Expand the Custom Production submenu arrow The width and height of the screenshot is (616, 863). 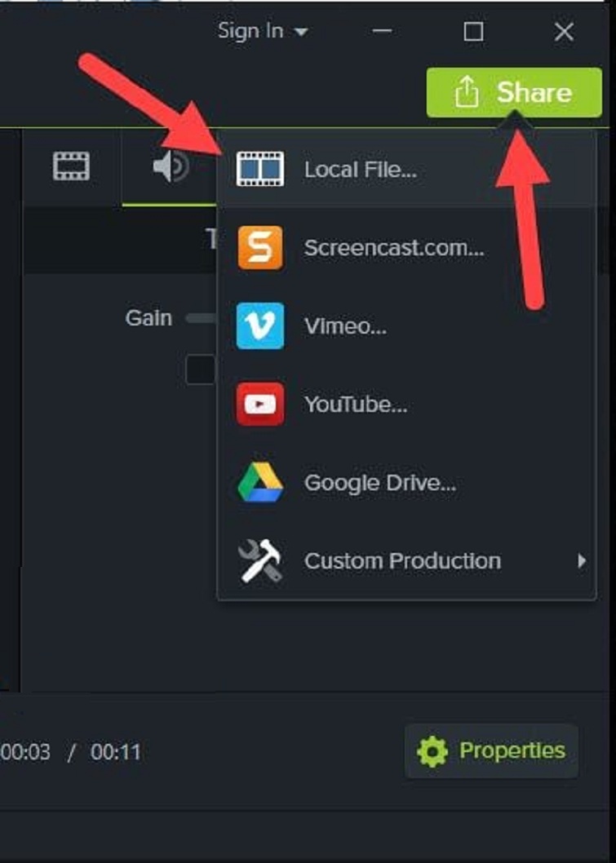582,561
